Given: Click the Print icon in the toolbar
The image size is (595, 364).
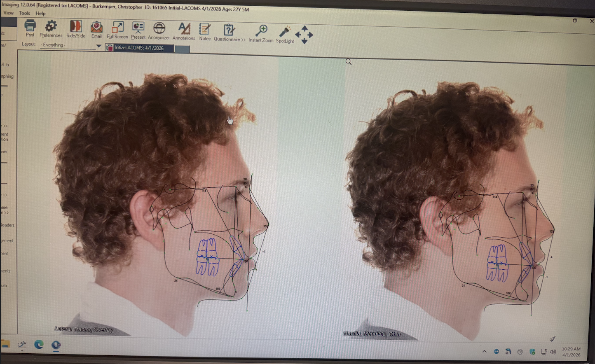Looking at the screenshot, I should (x=30, y=27).
